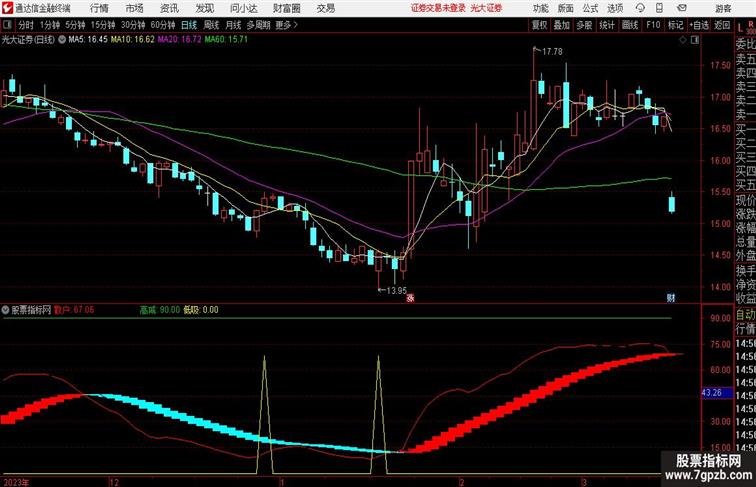Image resolution: width=756 pixels, height=487 pixels.
Task: Expand the main chart indicator dropdown circle
Action: [x=62, y=40]
